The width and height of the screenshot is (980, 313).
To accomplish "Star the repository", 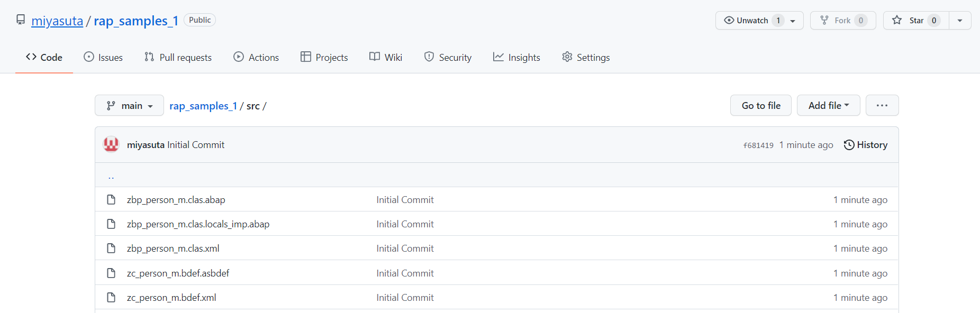I will (916, 20).
